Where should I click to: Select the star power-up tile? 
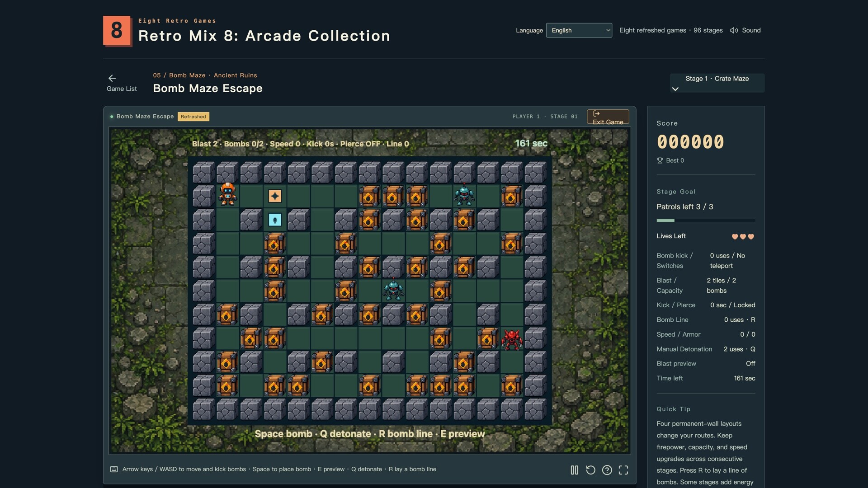[275, 196]
